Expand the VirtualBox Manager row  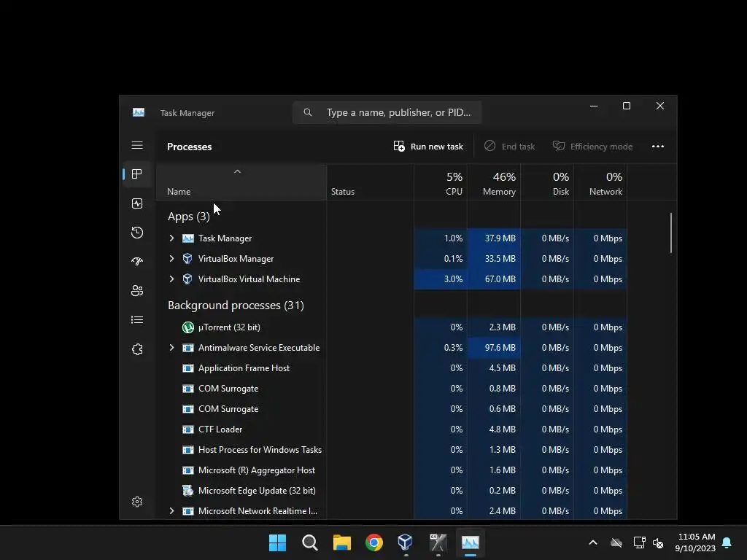coord(171,259)
